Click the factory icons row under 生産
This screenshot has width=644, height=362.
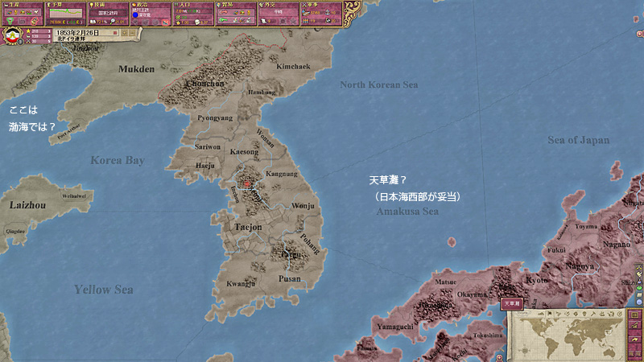23,13
